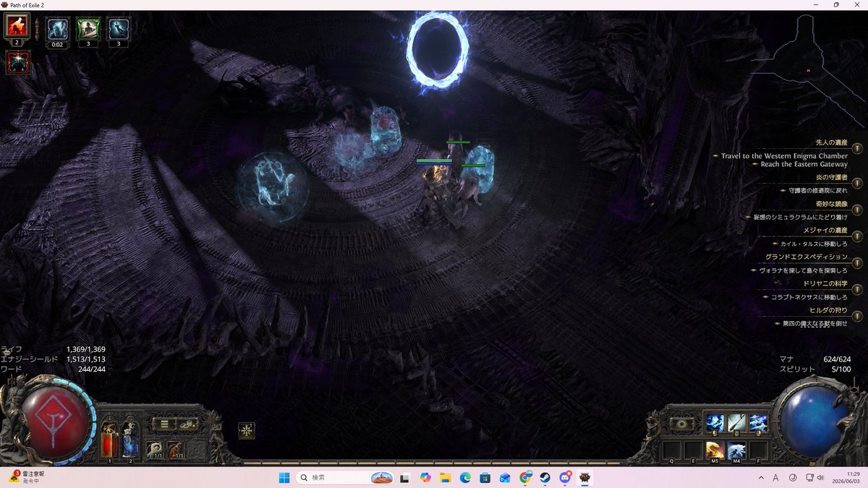Screen dimensions: 868x488
Task: Click the empty third charm slot
Action: coord(197,450)
